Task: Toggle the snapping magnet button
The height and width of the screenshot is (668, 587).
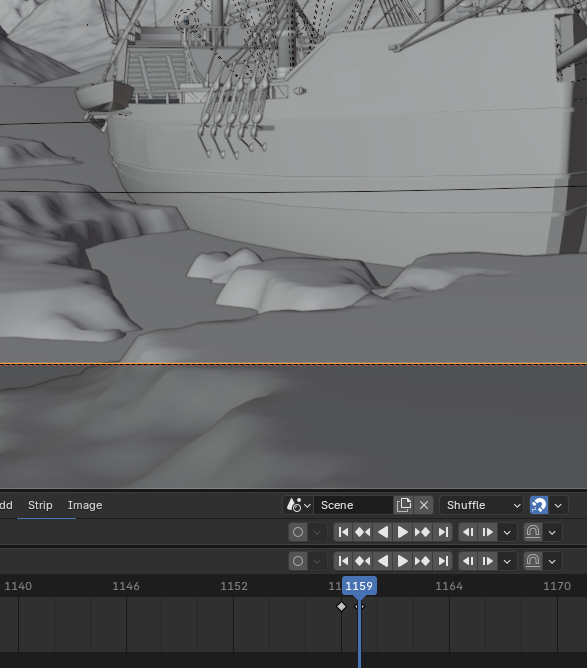Action: [x=539, y=505]
